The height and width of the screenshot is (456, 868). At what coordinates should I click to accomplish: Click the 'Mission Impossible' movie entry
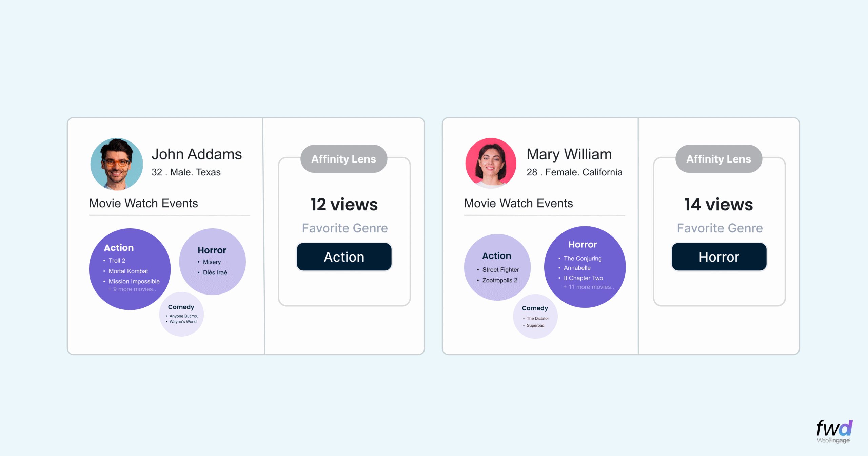(x=134, y=281)
